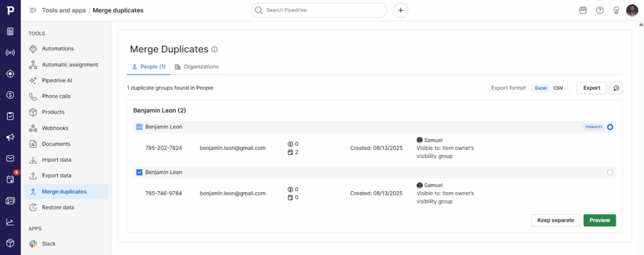644x255 pixels.
Task: Open the mail inbox sidebar icon
Action: (x=10, y=158)
